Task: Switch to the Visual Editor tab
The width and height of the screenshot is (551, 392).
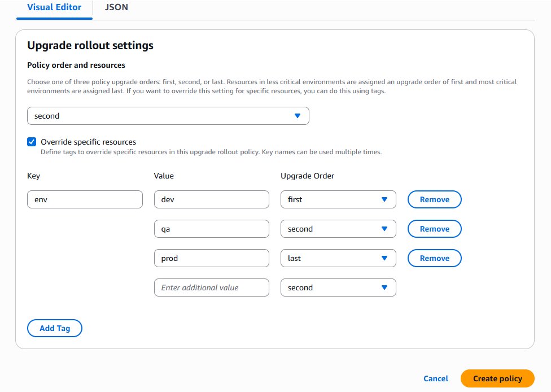Action: click(54, 8)
